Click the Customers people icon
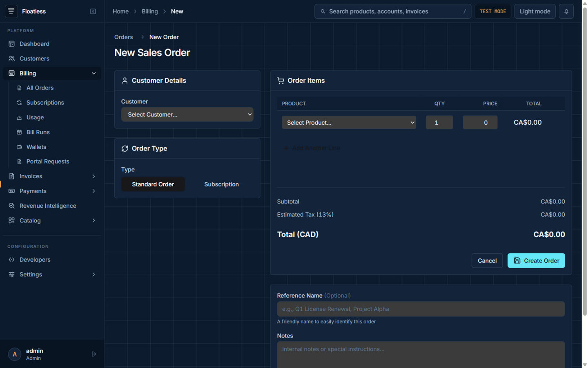This screenshot has height=368, width=588. (x=11, y=58)
